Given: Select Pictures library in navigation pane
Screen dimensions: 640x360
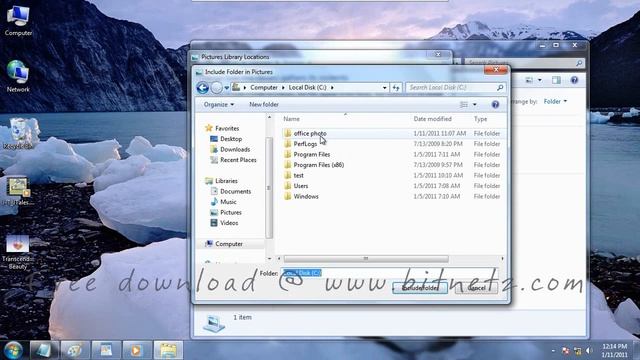Looking at the screenshot, I should click(x=231, y=213).
